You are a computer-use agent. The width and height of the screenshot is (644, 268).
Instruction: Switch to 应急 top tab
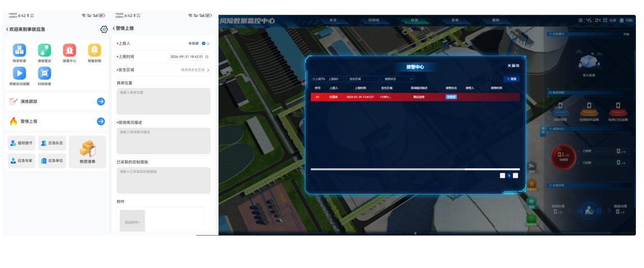414,20
